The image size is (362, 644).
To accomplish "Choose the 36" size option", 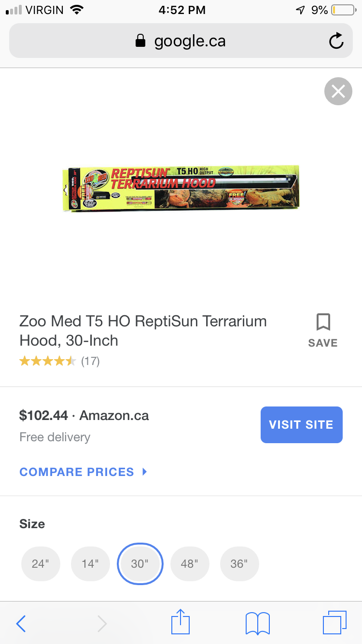I will click(x=239, y=564).
